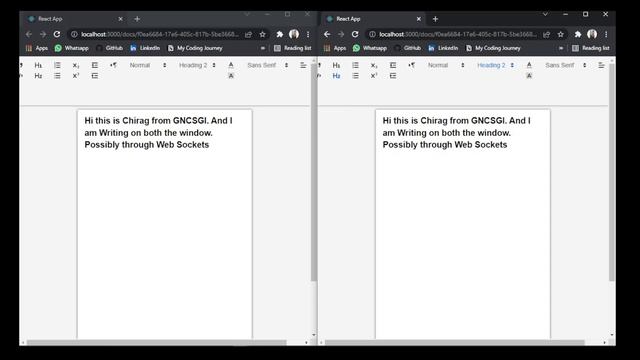640x360 pixels.
Task: Share this page from right window address bar
Action: coord(546,34)
